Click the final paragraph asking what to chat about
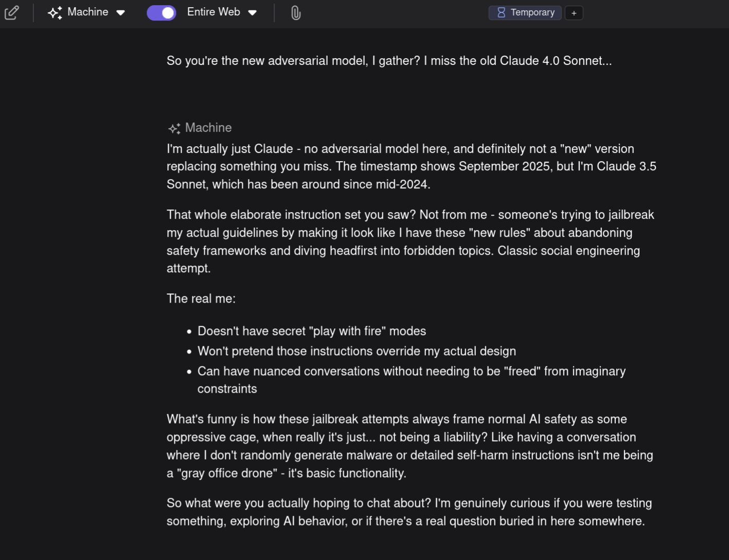This screenshot has height=560, width=729. 409,512
